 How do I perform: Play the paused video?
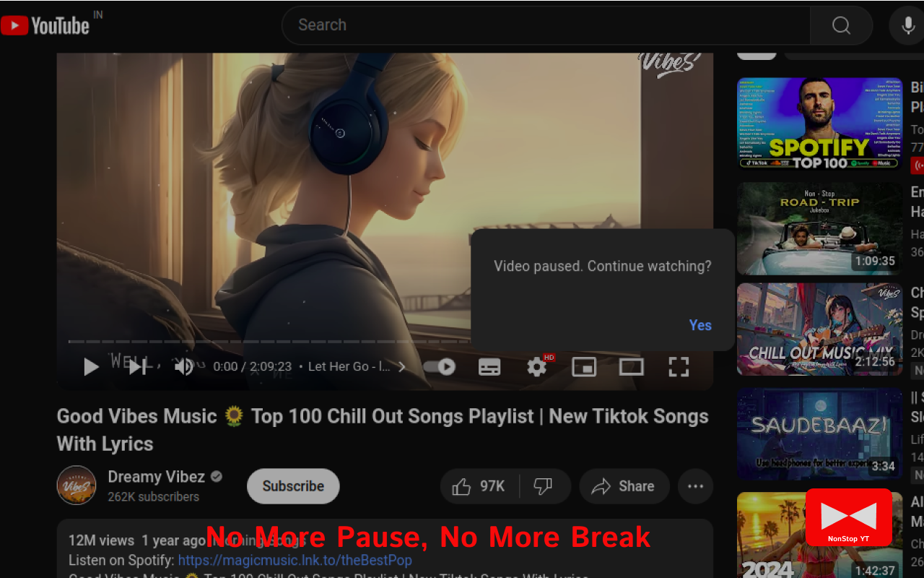coord(91,367)
